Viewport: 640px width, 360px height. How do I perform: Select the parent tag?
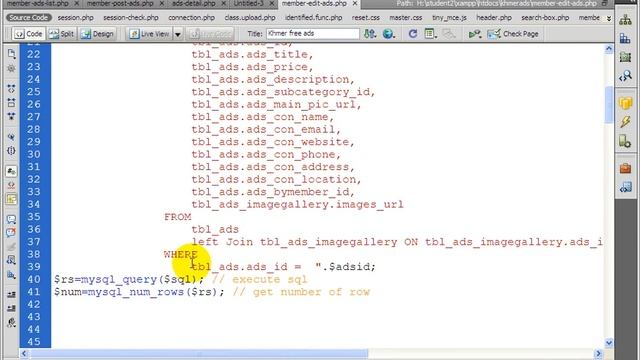click(x=11, y=137)
